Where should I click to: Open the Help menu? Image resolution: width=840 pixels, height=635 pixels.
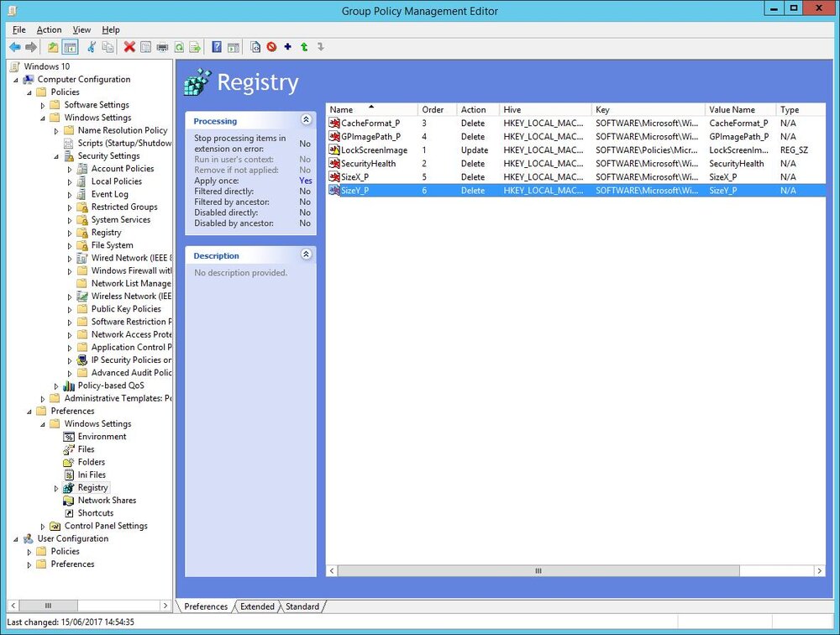coord(110,30)
